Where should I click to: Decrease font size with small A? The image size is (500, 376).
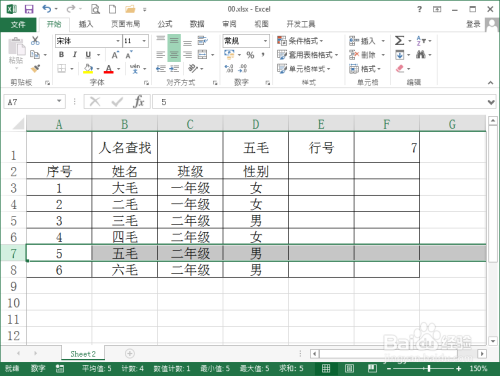pyautogui.click(x=129, y=55)
